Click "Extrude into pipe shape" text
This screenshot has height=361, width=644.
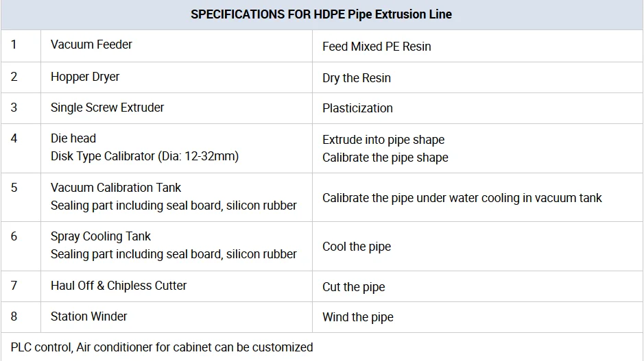click(x=383, y=140)
